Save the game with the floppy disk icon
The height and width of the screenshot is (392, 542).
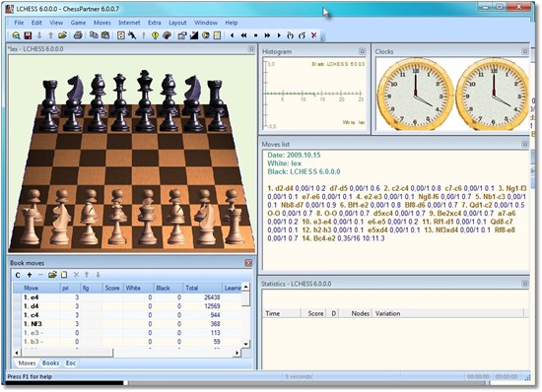tap(28, 35)
